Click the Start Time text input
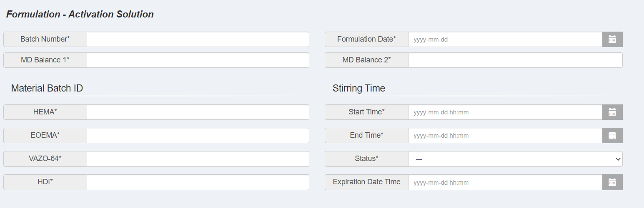 tap(505, 112)
